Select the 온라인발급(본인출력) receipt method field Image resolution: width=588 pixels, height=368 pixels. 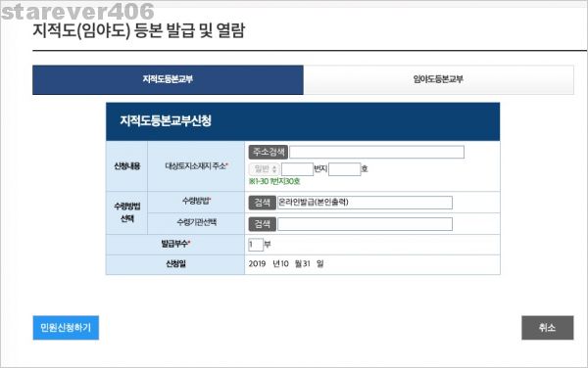tap(365, 203)
